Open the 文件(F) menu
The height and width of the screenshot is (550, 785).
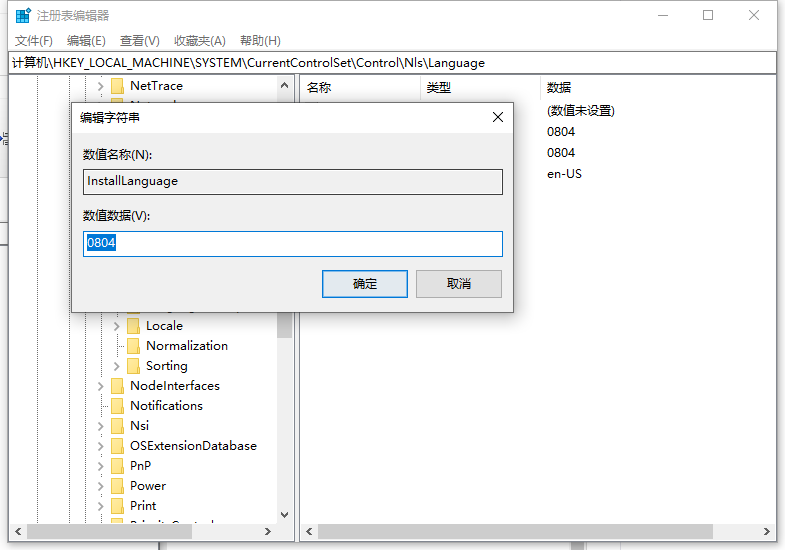[x=34, y=40]
